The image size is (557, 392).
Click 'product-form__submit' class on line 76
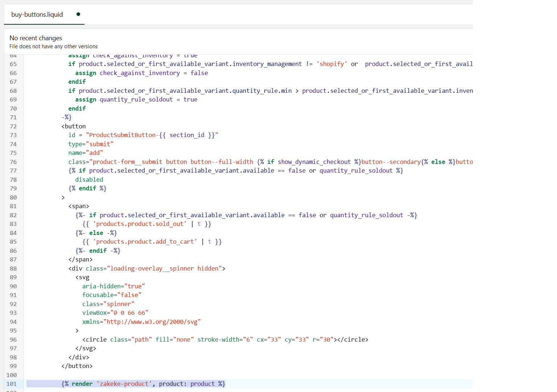[128, 162]
